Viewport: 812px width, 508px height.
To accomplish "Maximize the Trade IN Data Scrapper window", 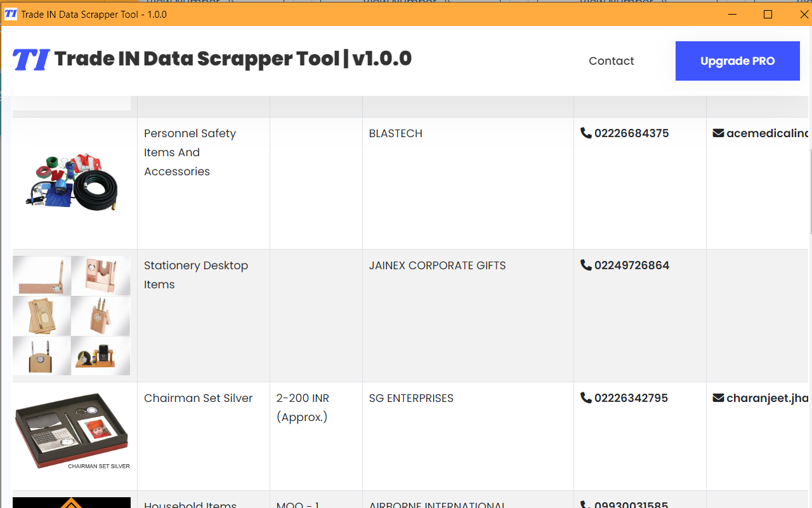I will coord(768,14).
